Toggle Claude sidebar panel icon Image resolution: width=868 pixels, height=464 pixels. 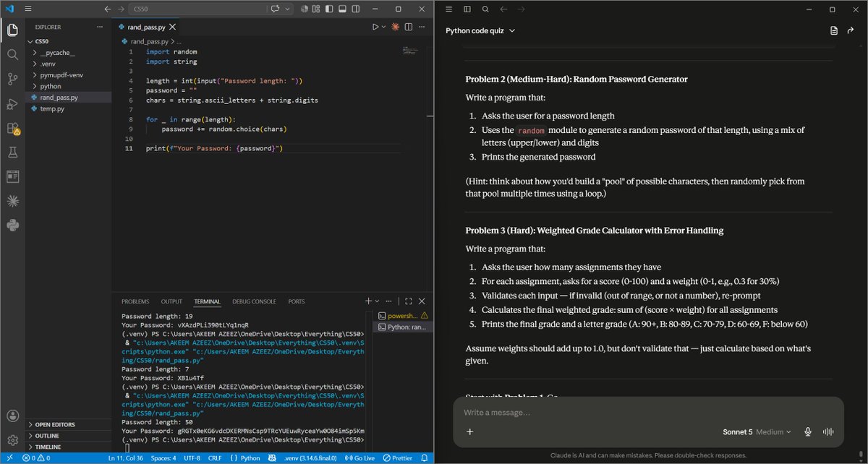(467, 9)
